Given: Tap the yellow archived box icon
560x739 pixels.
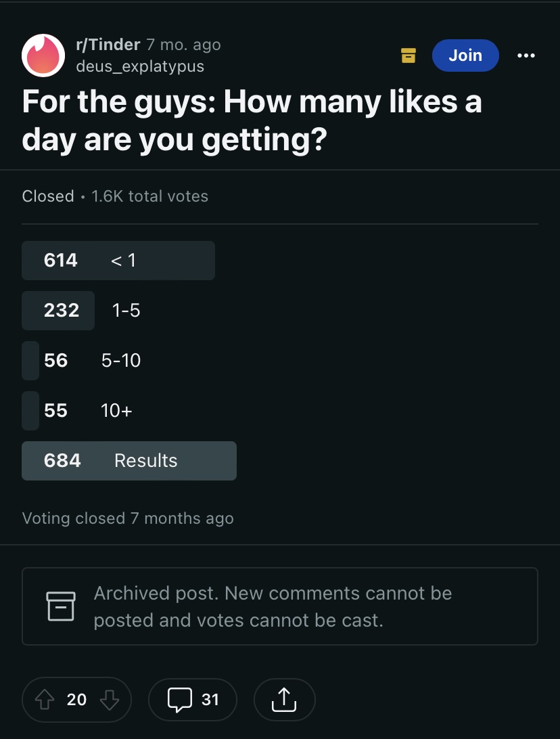Looking at the screenshot, I should click(x=409, y=55).
